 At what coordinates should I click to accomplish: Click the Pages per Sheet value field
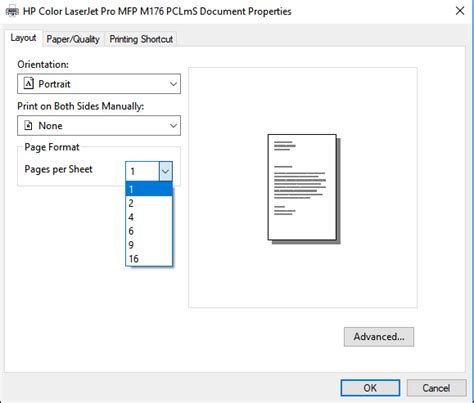pyautogui.click(x=142, y=171)
